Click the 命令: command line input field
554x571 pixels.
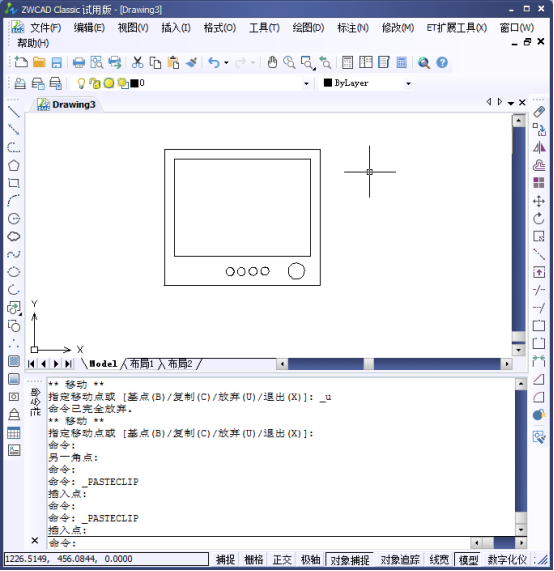coord(259,543)
